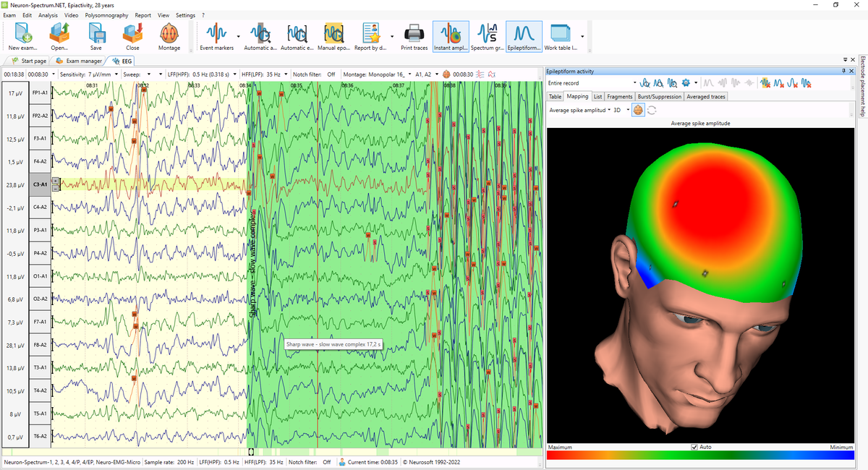
Task: Open the Sweep dropdown
Action: pos(150,74)
